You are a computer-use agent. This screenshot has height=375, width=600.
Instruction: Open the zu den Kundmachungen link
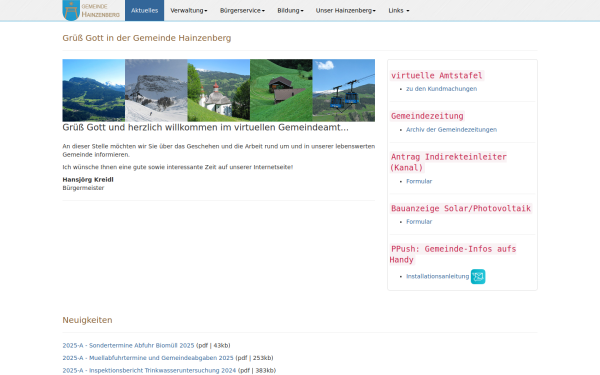click(x=441, y=89)
